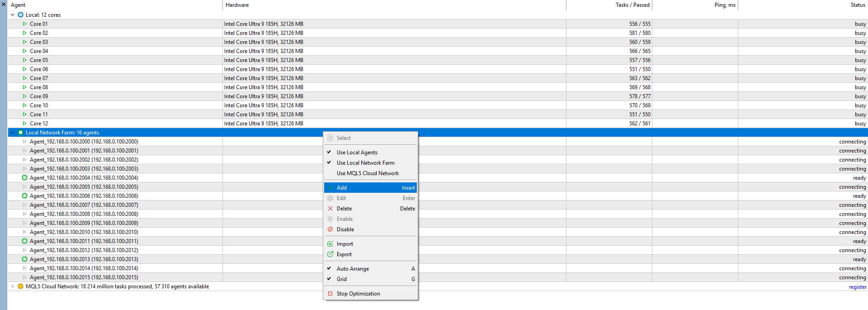Screen dimensions: 868x310
Task: Click the MQL5 Cloud Network icon
Action: point(20,286)
